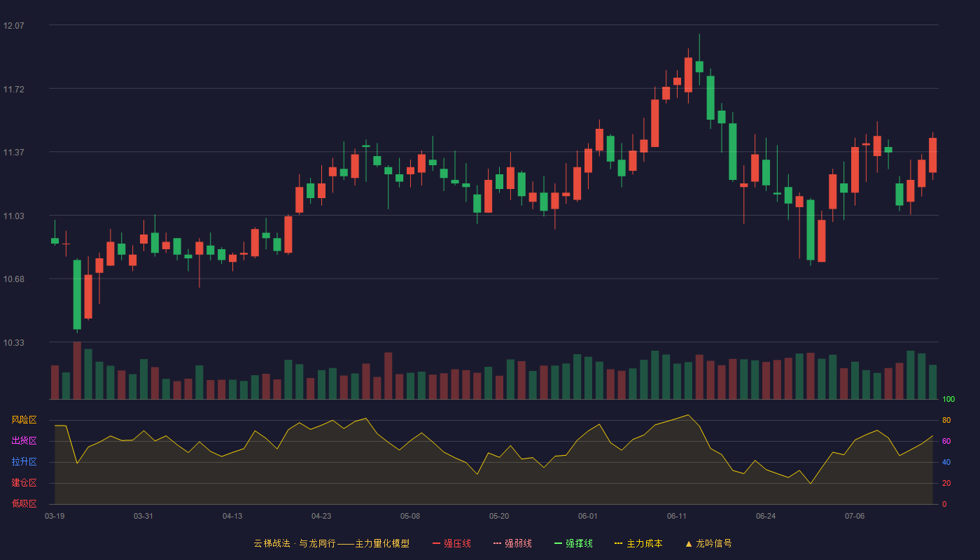Image resolution: width=980 pixels, height=560 pixels.
Task: Select the 拉升区 zone label
Action: pos(24,462)
